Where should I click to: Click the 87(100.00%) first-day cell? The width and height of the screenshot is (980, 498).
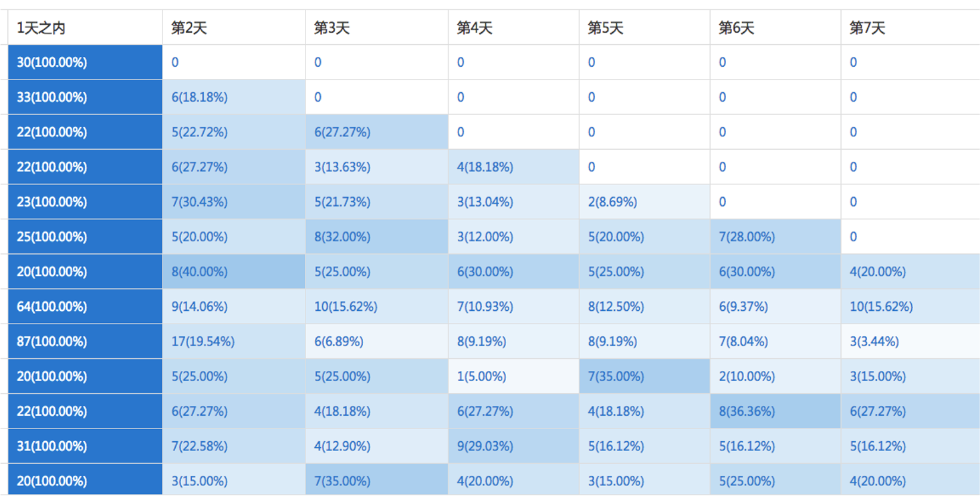click(51, 342)
